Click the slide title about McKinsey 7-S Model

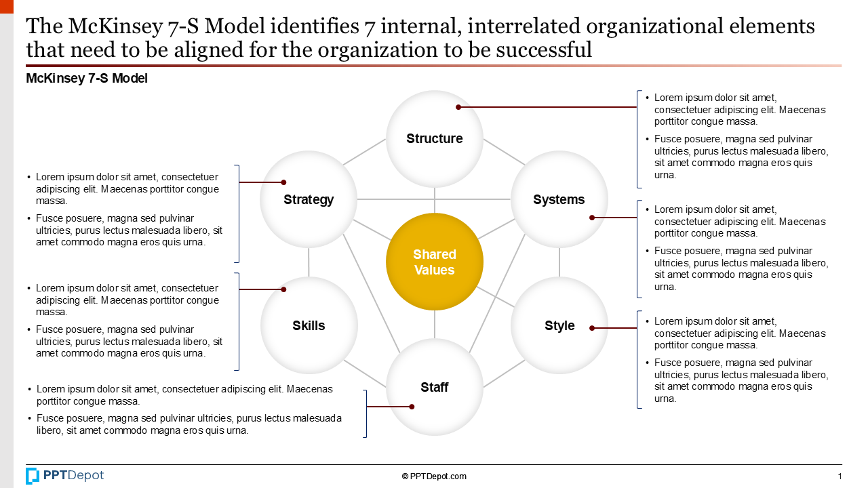[x=420, y=38]
